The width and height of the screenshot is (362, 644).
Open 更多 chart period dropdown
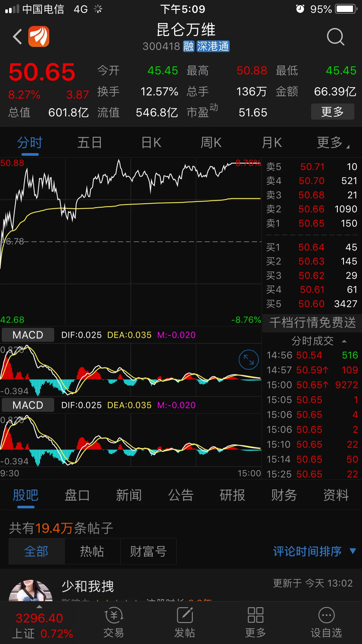point(333,143)
